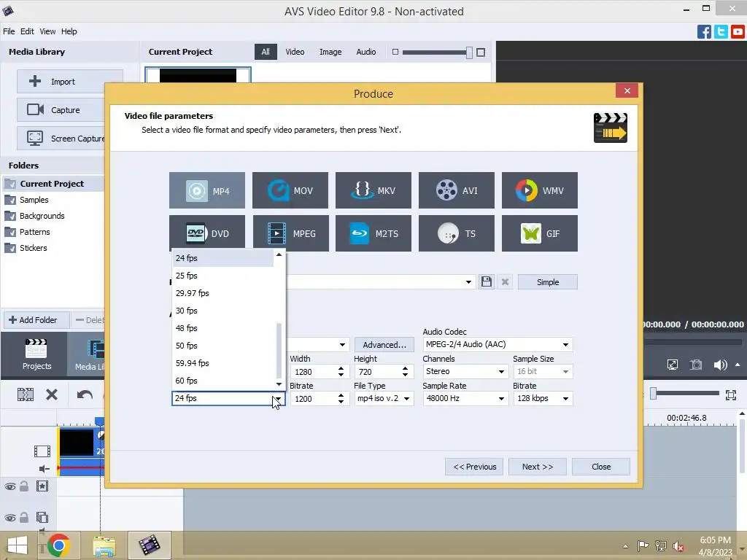
Task: Open the Help menu
Action: click(69, 31)
